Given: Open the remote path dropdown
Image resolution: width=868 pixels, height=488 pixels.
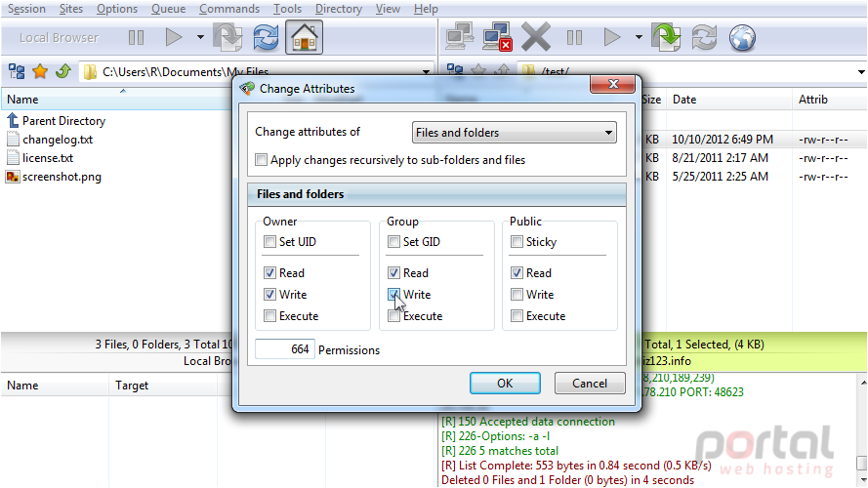Looking at the screenshot, I should 861,72.
